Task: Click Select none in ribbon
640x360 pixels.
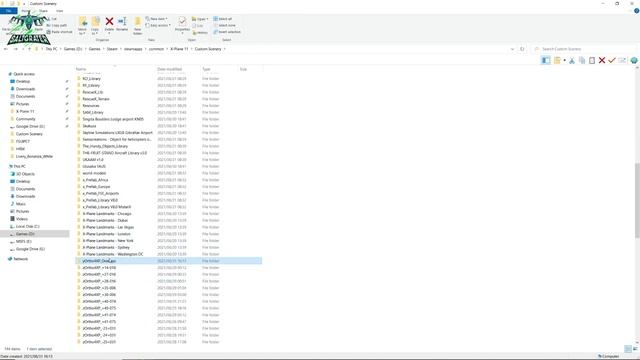Action: [x=224, y=25]
